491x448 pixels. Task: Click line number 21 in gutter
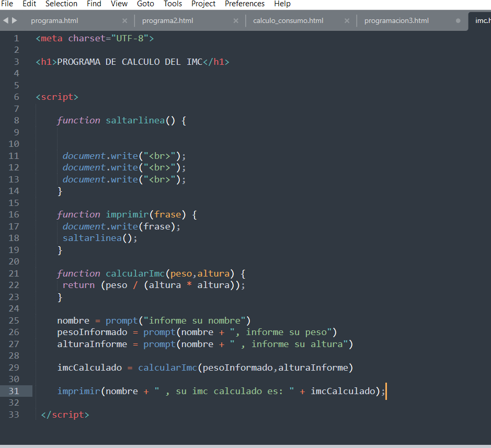point(14,273)
